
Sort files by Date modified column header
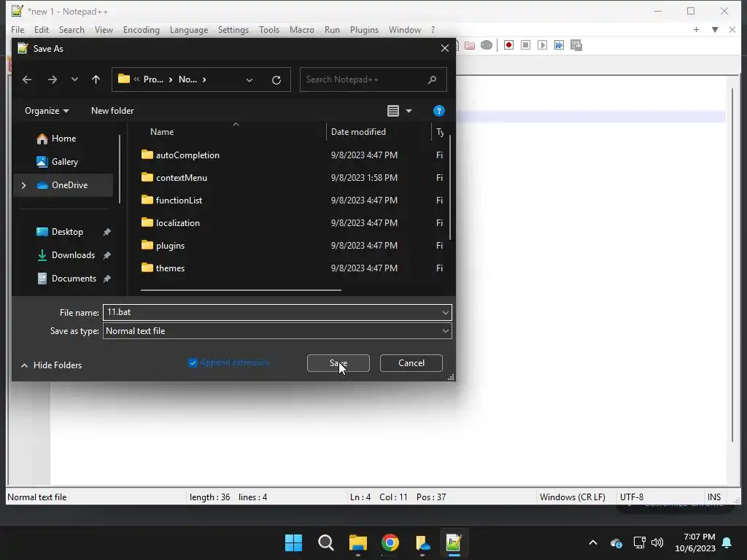(358, 132)
